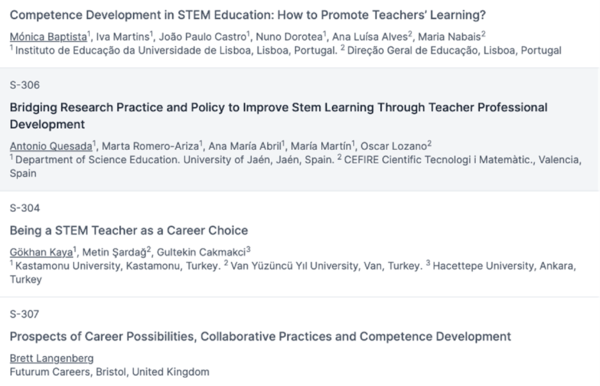Click co-author name Marta Romero-Ariza

tap(150, 146)
